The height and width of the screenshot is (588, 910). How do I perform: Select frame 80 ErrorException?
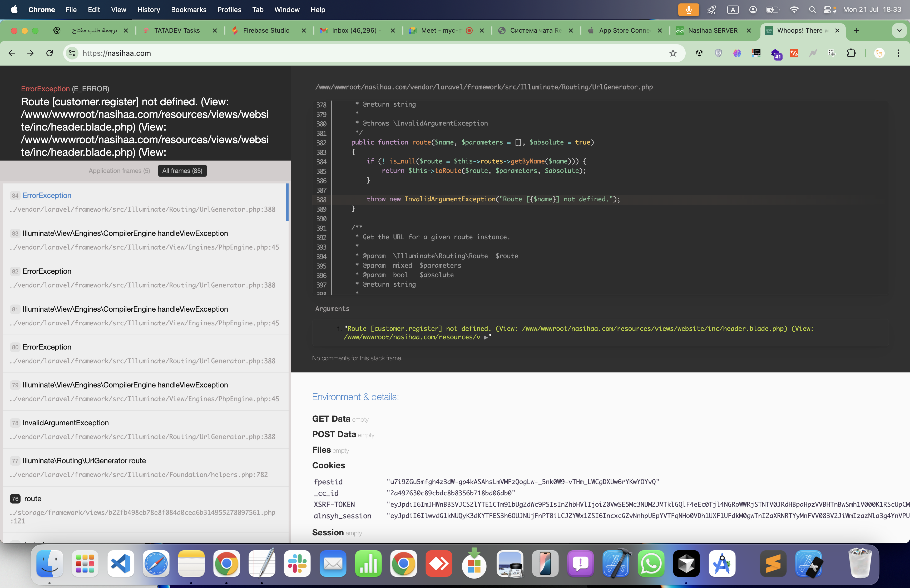[145, 353]
